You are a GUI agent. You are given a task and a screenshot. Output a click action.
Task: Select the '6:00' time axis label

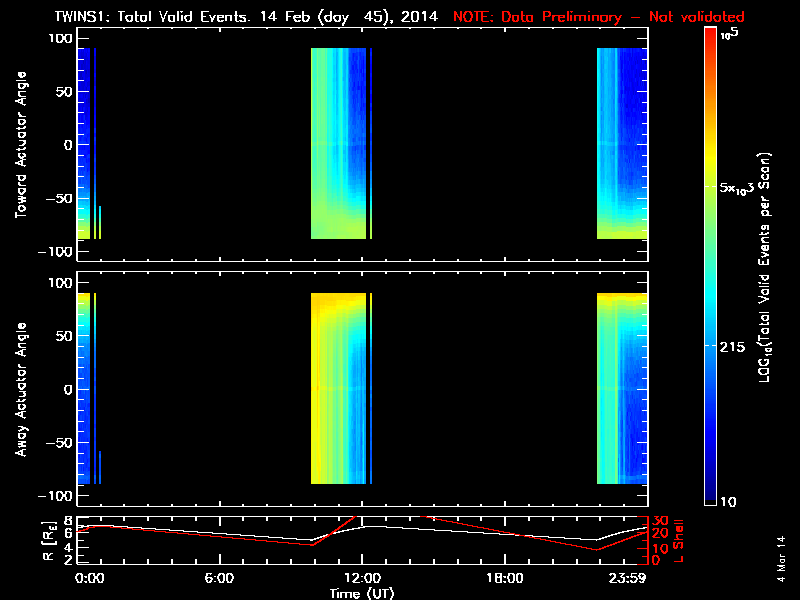219,578
